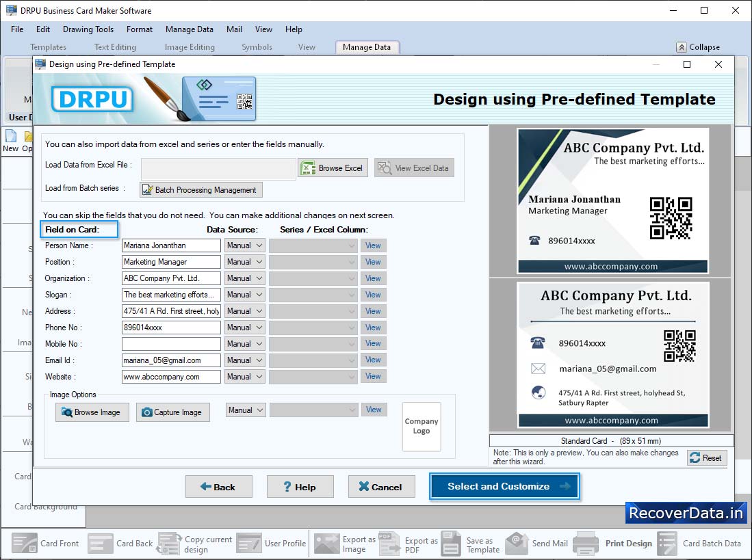The height and width of the screenshot is (560, 752).
Task: Open Organization data source dropdown
Action: [x=244, y=278]
